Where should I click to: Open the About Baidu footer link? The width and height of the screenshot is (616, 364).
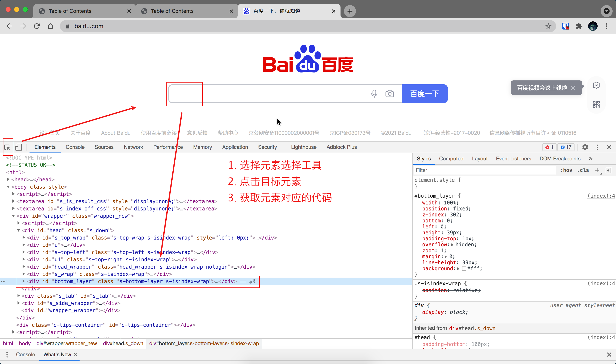click(115, 133)
